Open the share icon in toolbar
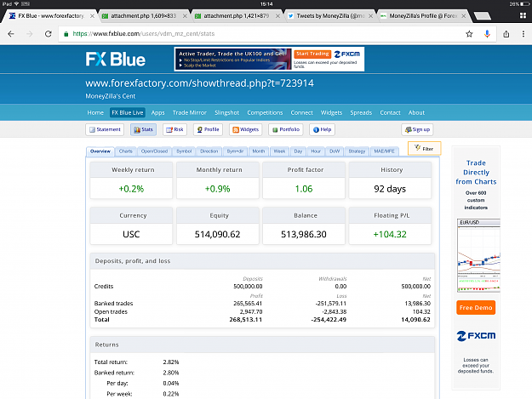Viewport: 532px width, 399px height. click(x=506, y=34)
